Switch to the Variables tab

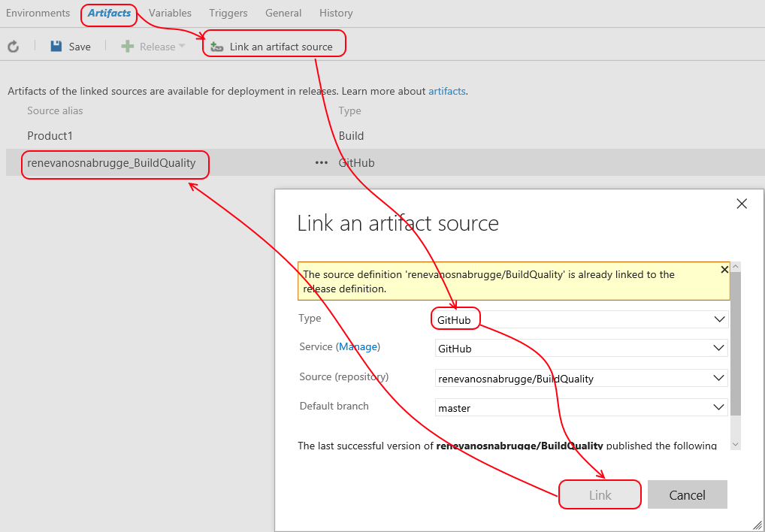pyautogui.click(x=170, y=13)
